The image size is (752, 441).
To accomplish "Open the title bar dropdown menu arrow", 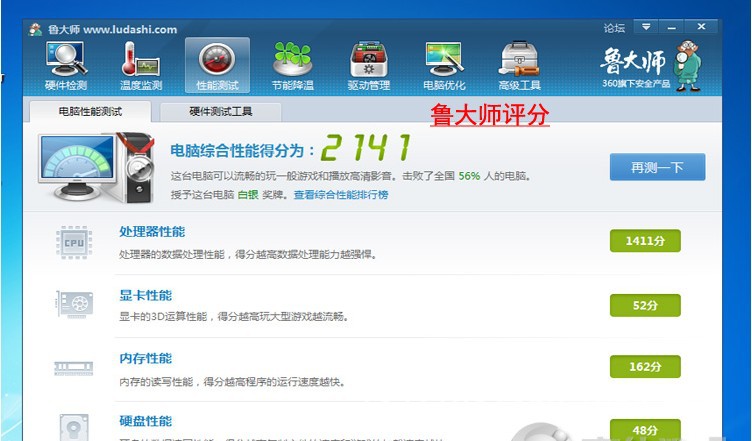I will coord(646,27).
